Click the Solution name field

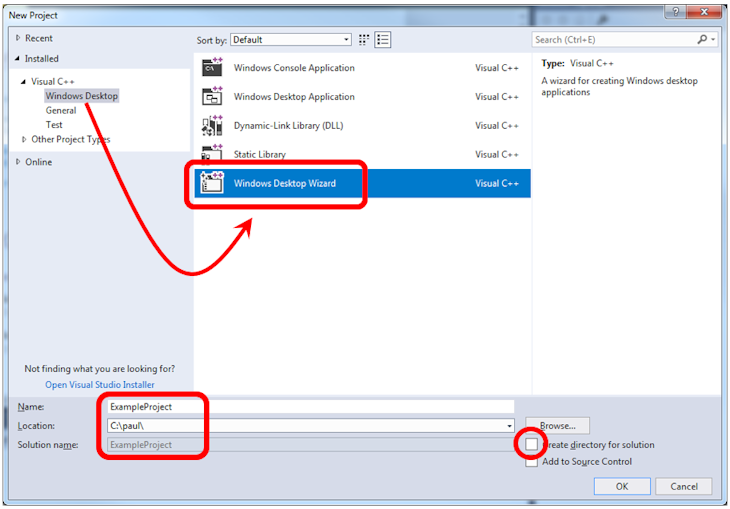(x=311, y=445)
